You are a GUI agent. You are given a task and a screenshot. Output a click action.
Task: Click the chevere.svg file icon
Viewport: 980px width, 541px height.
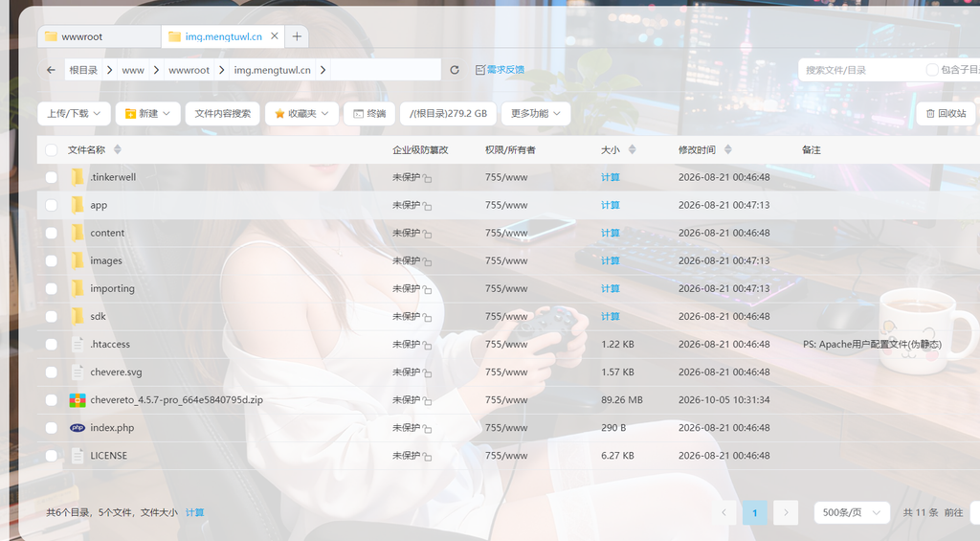point(77,372)
